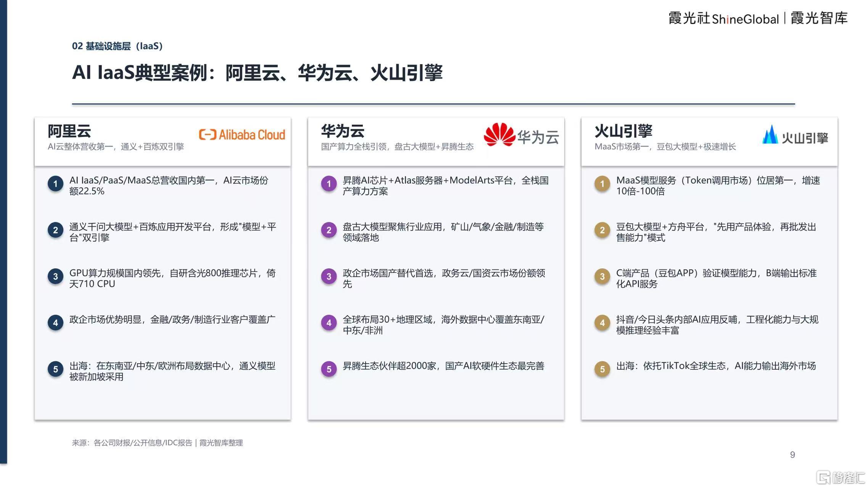Click the text about 全球布局30+地理区域

coord(443,325)
